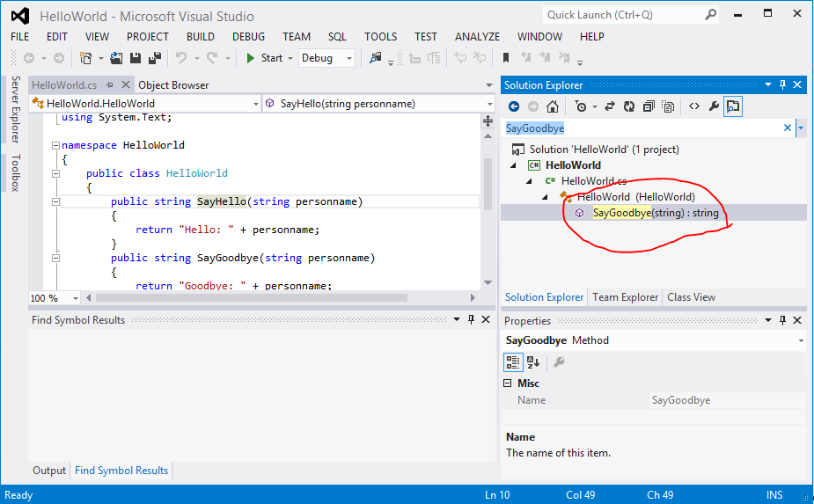
Task: Collapse the HelloWorld project node
Action: [513, 165]
